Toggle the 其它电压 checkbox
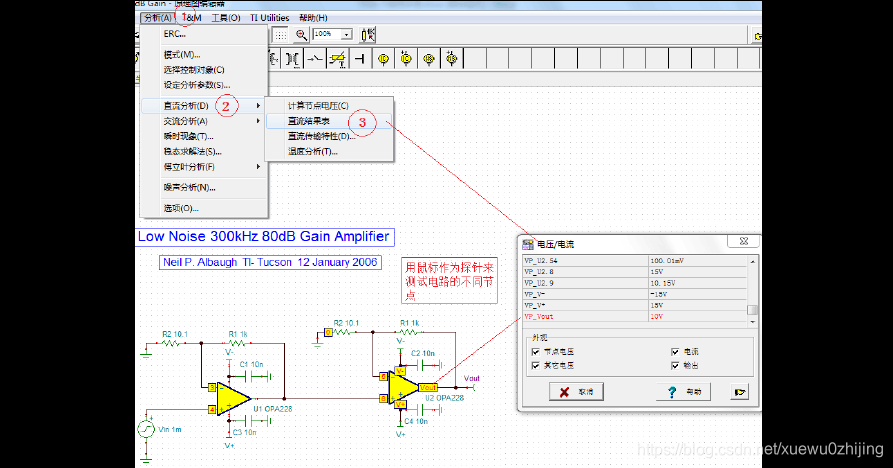The height and width of the screenshot is (468, 893). point(535,366)
